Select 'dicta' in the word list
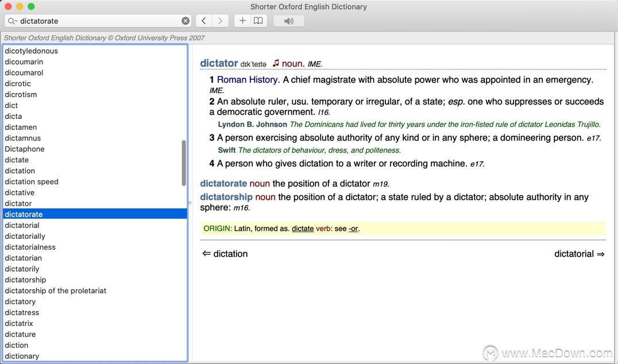 (95, 116)
